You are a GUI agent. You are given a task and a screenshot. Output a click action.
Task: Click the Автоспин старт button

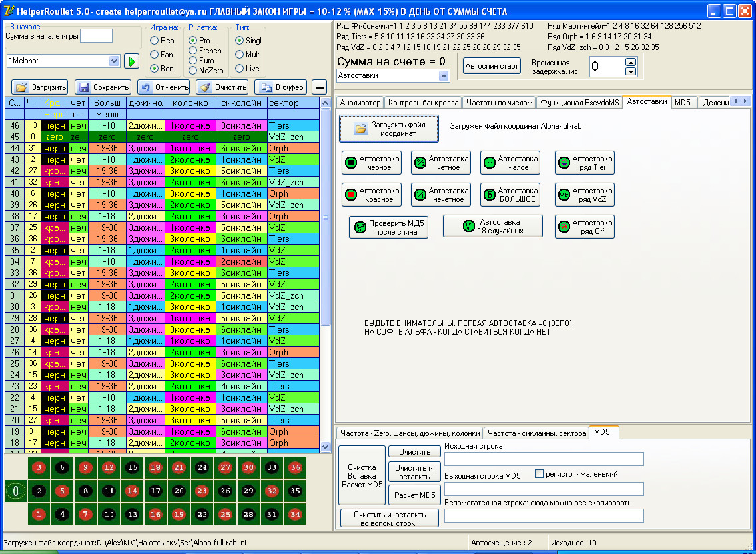coord(492,67)
